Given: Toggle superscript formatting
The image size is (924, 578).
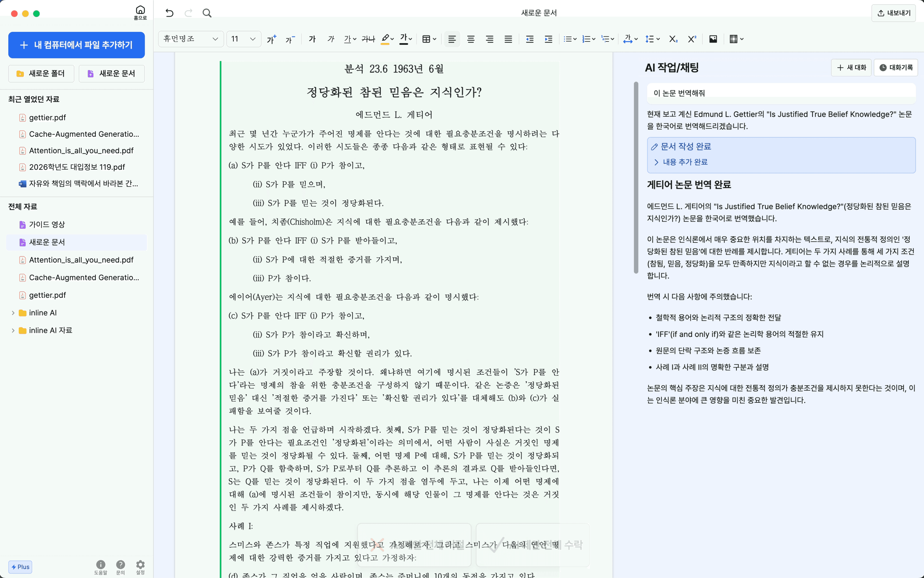Looking at the screenshot, I should click(x=692, y=39).
